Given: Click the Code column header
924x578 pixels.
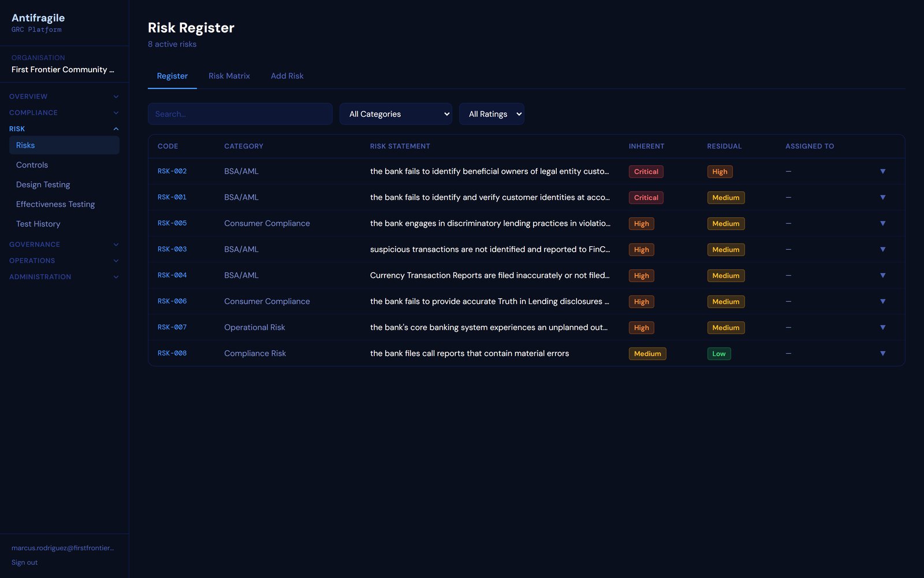Looking at the screenshot, I should tap(168, 146).
